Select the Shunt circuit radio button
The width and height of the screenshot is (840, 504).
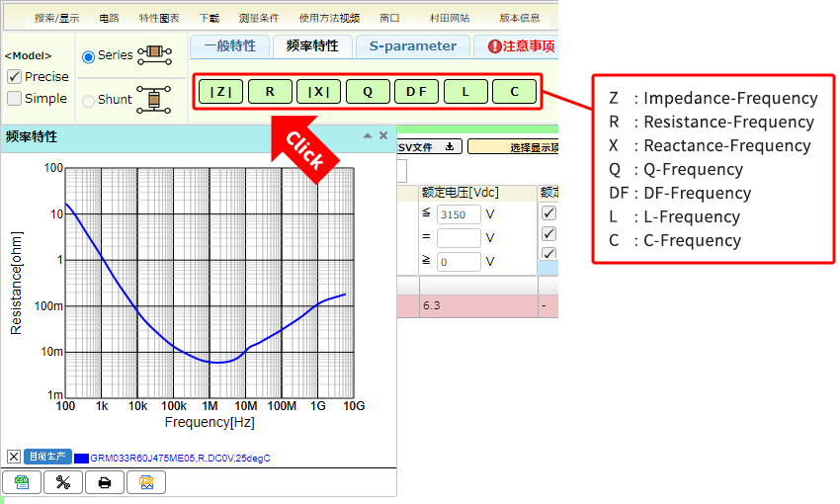click(89, 100)
